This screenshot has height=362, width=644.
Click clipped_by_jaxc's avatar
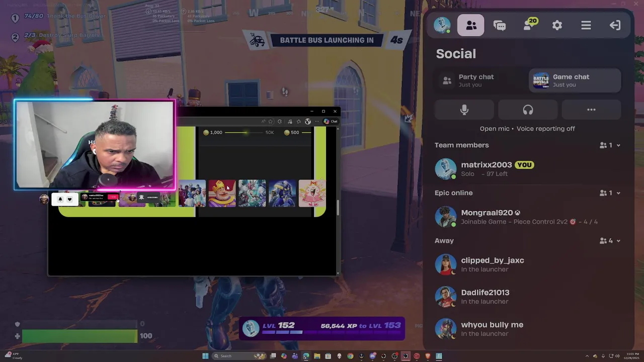pos(445,264)
